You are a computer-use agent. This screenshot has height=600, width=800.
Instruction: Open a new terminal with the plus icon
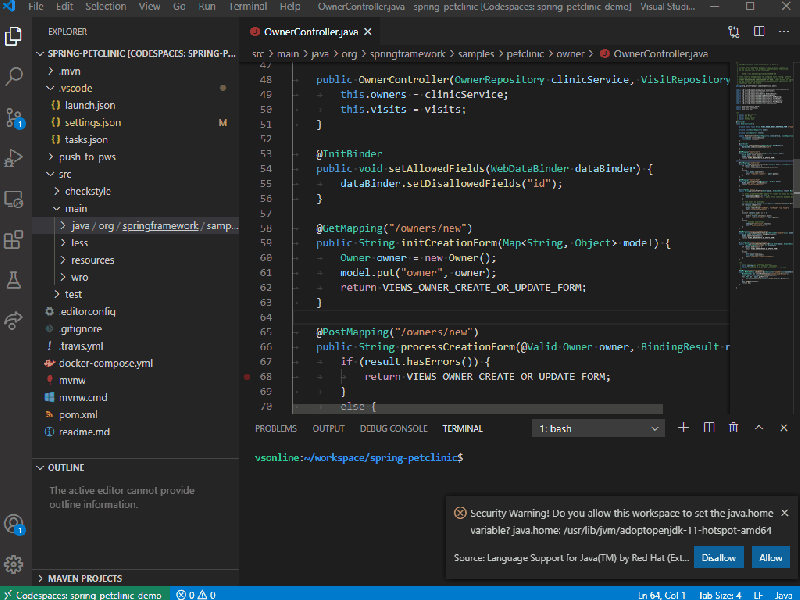683,427
